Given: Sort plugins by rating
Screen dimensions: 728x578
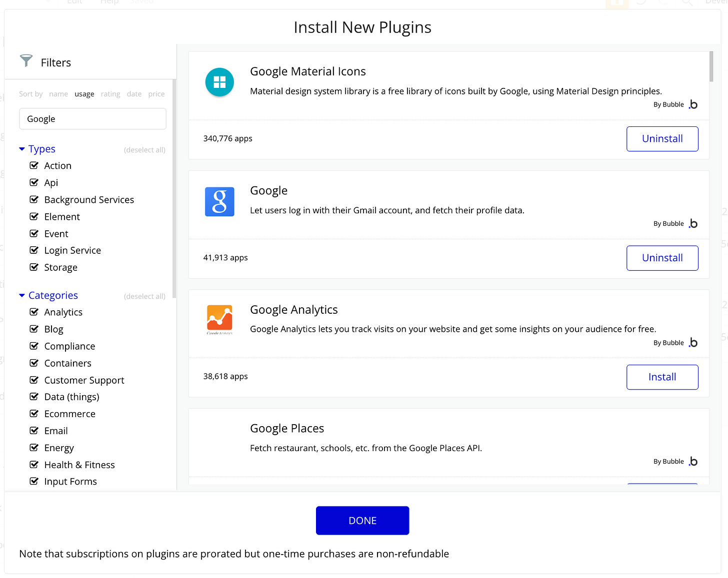Looking at the screenshot, I should tap(110, 94).
